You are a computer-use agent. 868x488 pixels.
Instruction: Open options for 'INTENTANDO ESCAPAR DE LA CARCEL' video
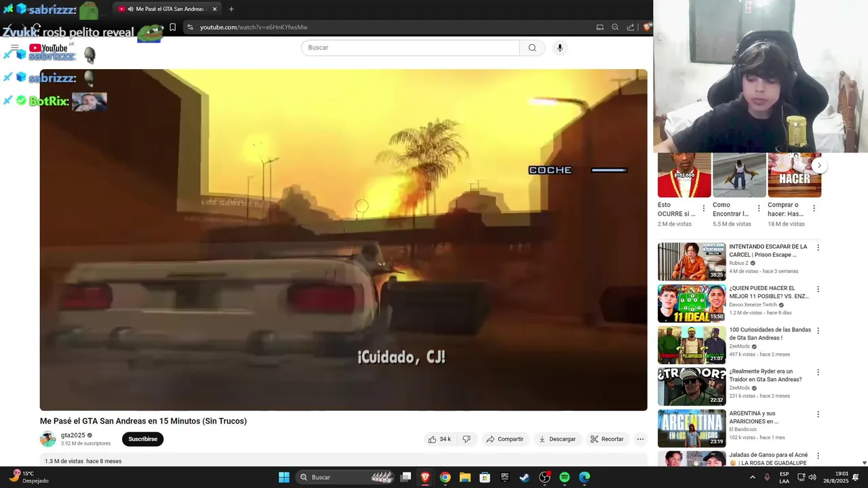tap(818, 247)
